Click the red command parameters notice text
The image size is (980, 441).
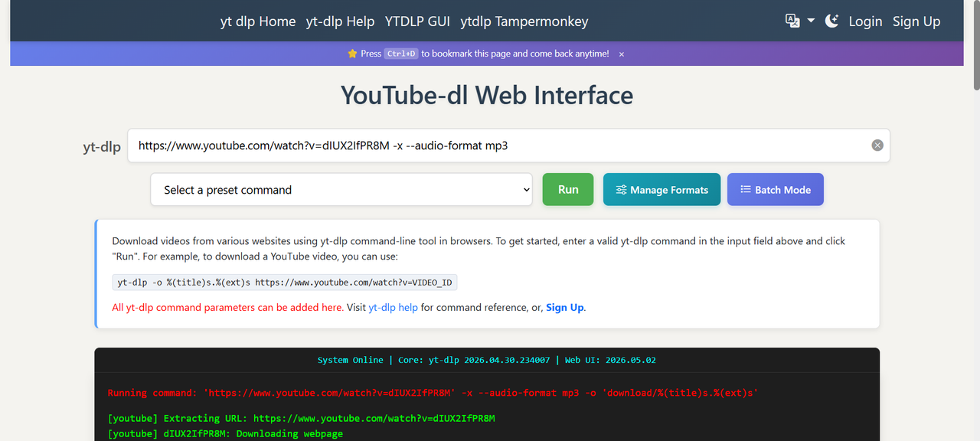coord(227,307)
